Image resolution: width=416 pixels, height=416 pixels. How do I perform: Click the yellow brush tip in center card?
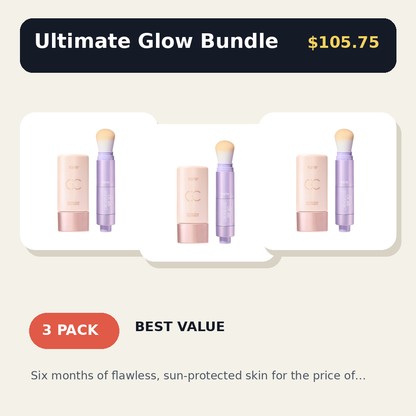pos(225,148)
